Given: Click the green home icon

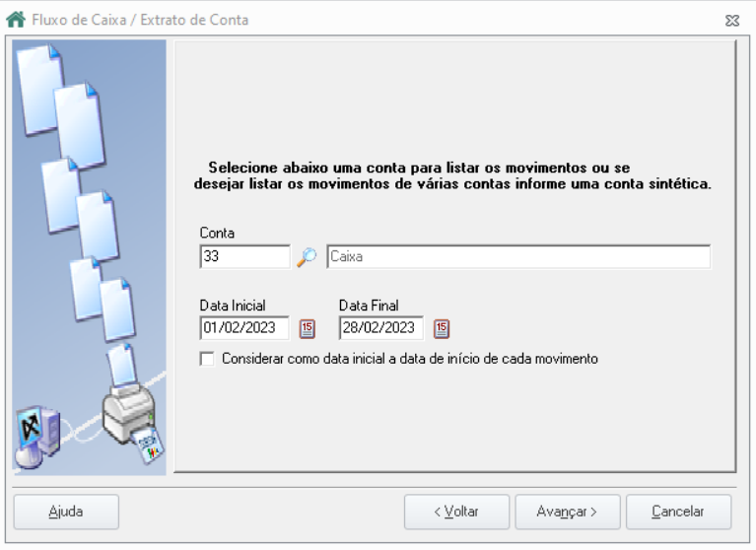Looking at the screenshot, I should tap(16, 20).
